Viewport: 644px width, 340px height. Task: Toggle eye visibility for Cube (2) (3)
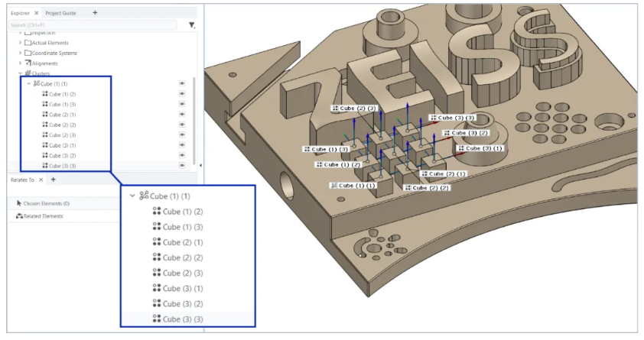[x=182, y=135]
